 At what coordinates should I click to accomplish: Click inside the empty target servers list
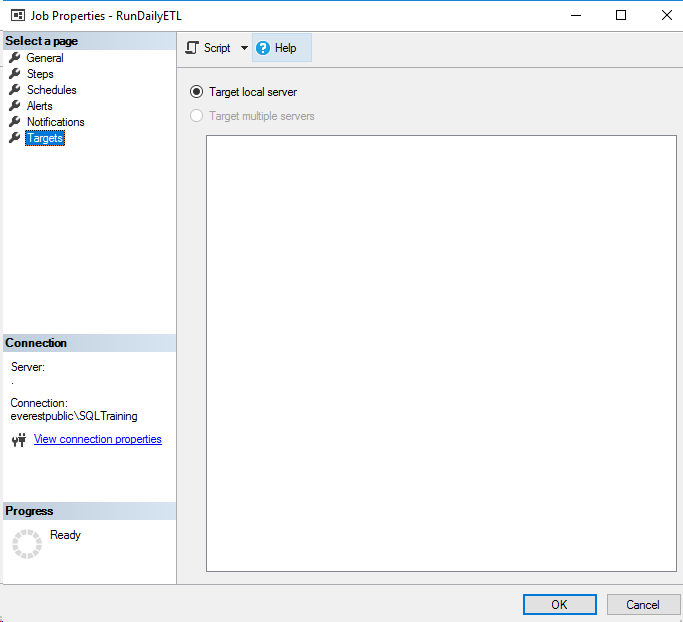[x=441, y=353]
